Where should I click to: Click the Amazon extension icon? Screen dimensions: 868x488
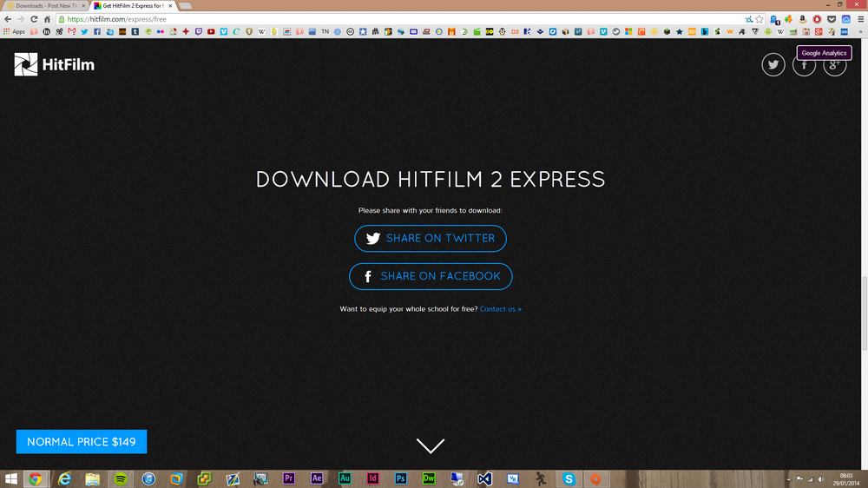coord(803,19)
